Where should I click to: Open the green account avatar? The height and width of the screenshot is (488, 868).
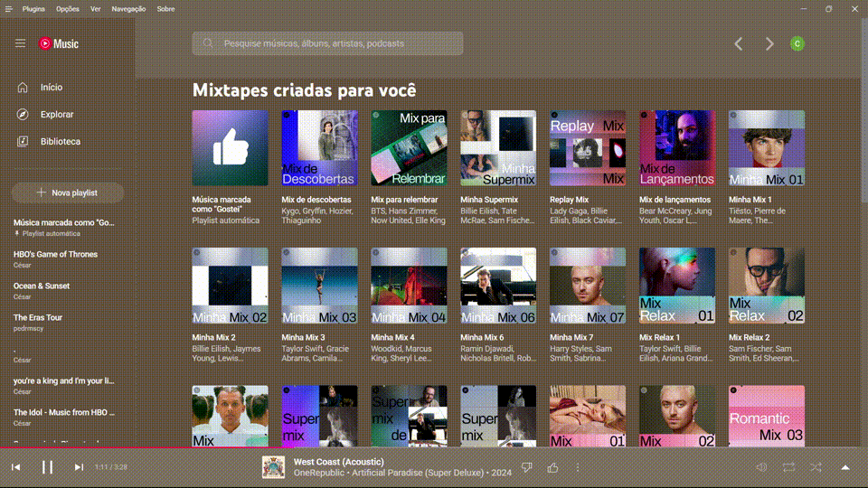pos(797,43)
